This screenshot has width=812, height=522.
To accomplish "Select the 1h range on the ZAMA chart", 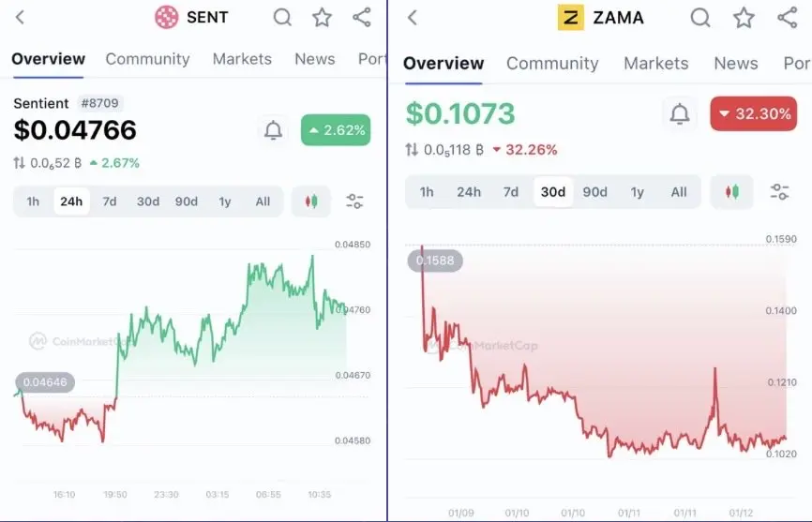I will point(427,192).
